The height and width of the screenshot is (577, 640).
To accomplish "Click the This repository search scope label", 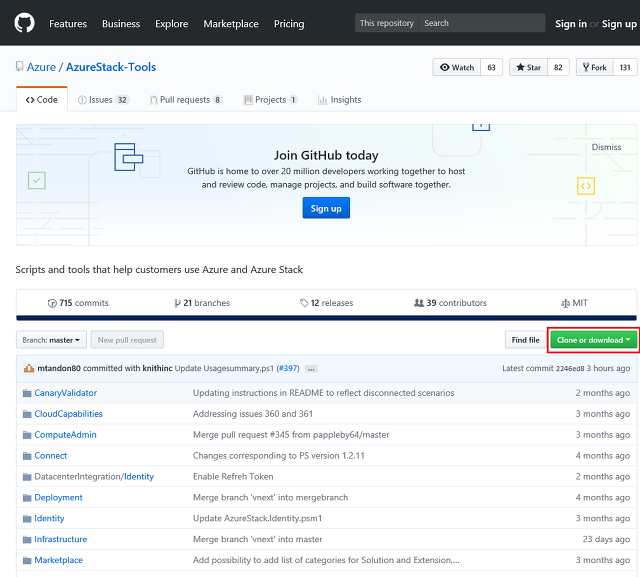I will click(387, 23).
